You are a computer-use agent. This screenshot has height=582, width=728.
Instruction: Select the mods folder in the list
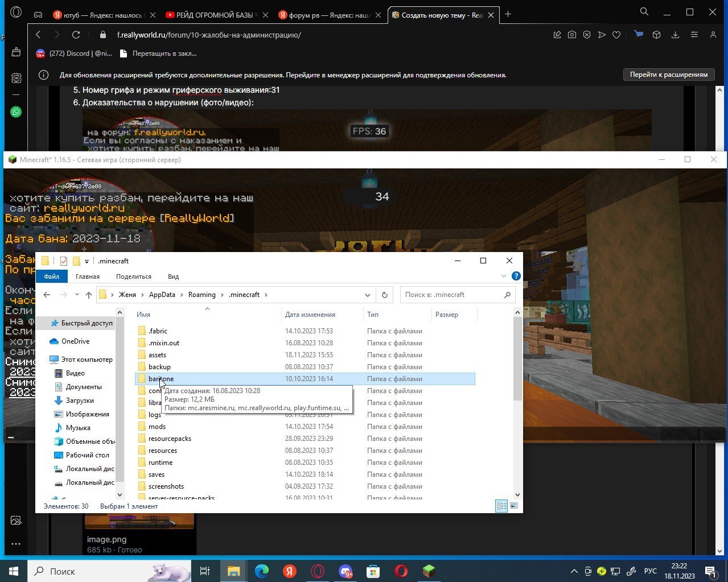[157, 427]
